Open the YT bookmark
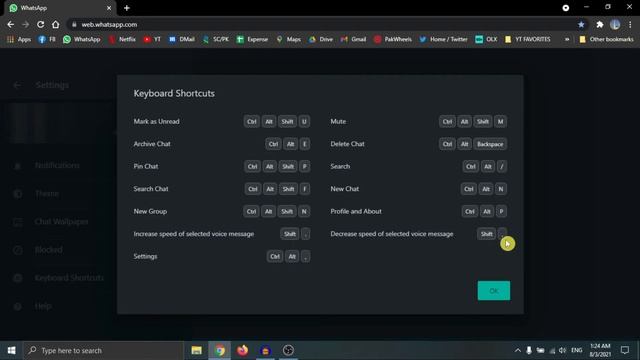Image resolution: width=640 pixels, height=360 pixels. click(x=152, y=39)
